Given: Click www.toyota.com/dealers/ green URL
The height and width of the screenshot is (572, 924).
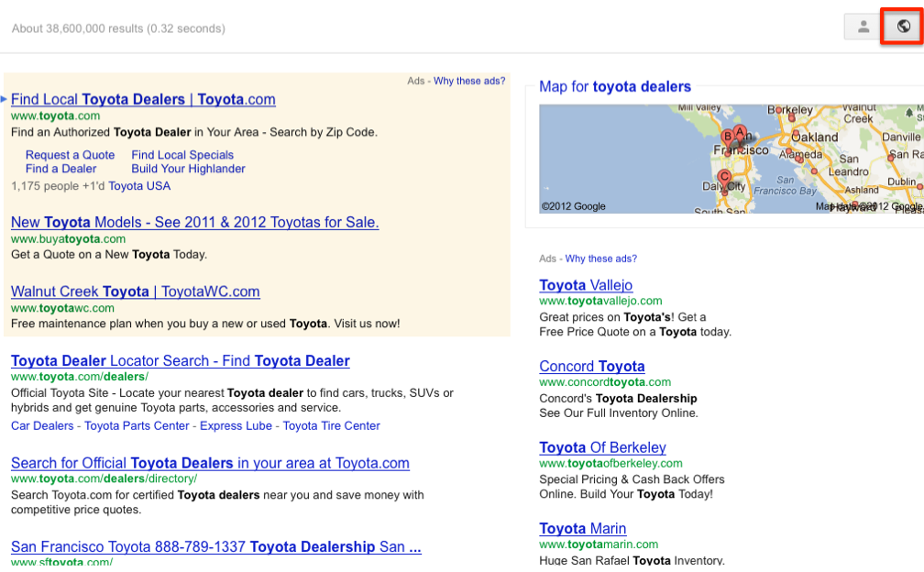Looking at the screenshot, I should (80, 377).
